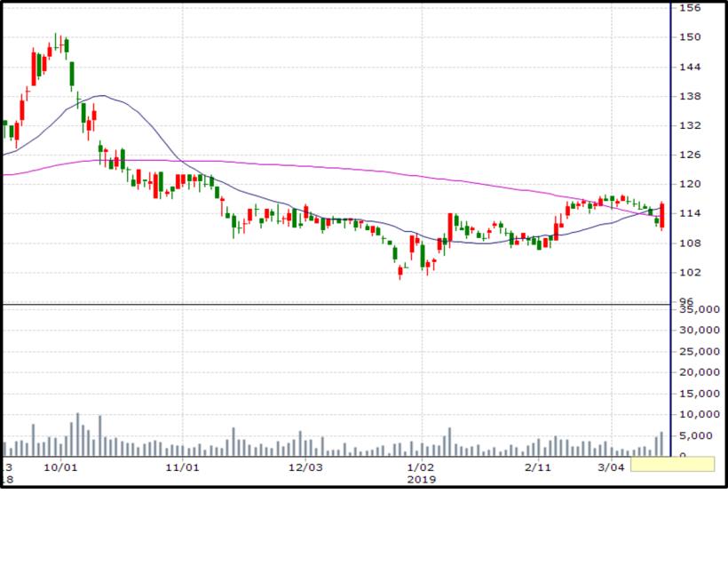Click the lowest candlestick near the 102 level
Screen dimensions: 728x582
point(400,271)
